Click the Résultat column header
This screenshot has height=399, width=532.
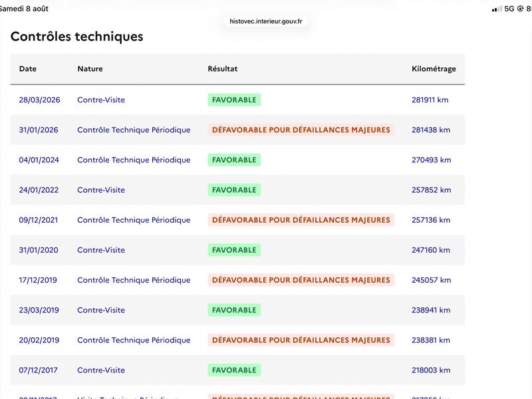(223, 68)
